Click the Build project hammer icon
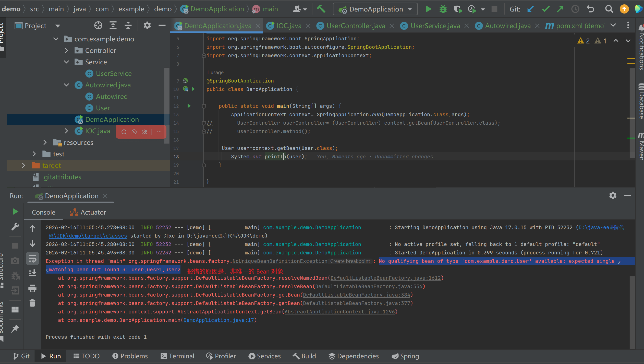The width and height of the screenshot is (644, 364). pos(321,9)
